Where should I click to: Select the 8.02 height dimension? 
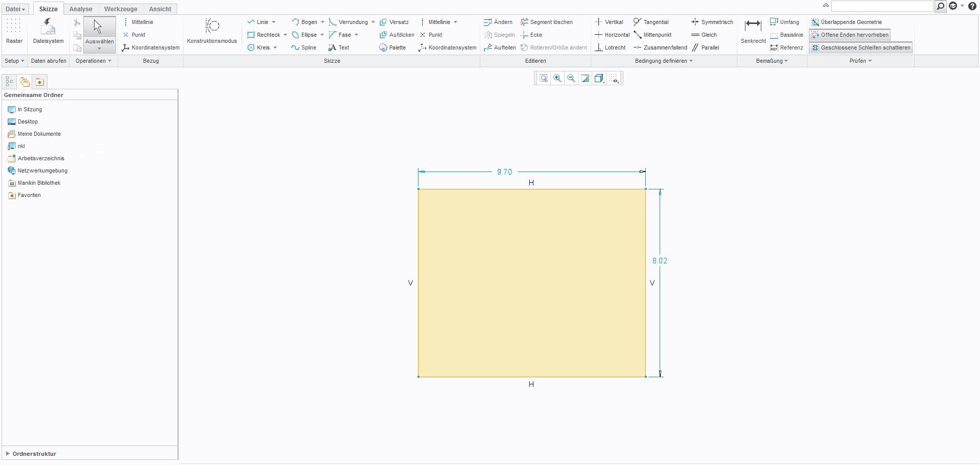(660, 261)
